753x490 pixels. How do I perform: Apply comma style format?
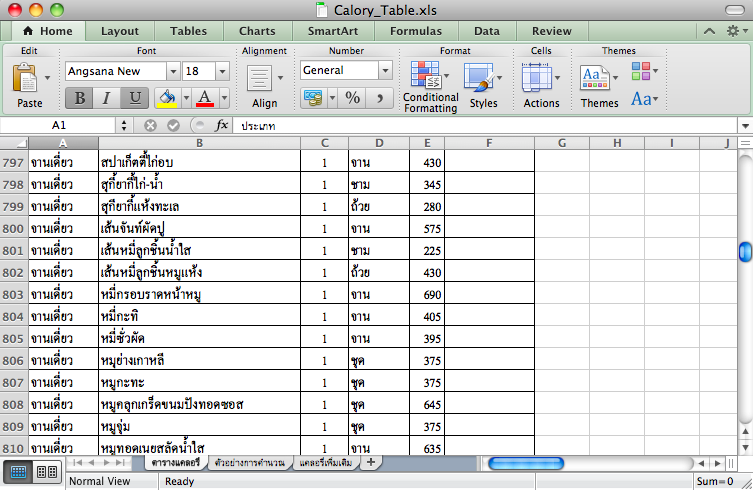click(379, 98)
